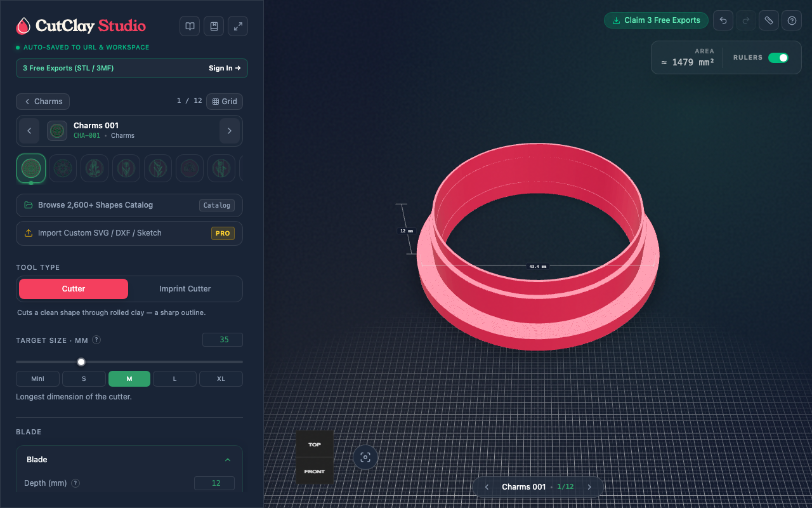This screenshot has height=508, width=812.
Task: Switch to Imprint Cutter tool type
Action: click(185, 289)
